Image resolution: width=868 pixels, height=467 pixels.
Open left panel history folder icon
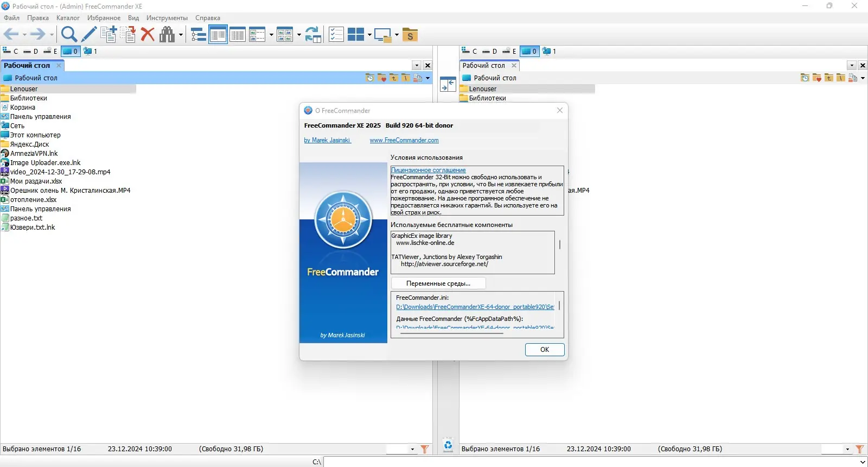(x=370, y=78)
